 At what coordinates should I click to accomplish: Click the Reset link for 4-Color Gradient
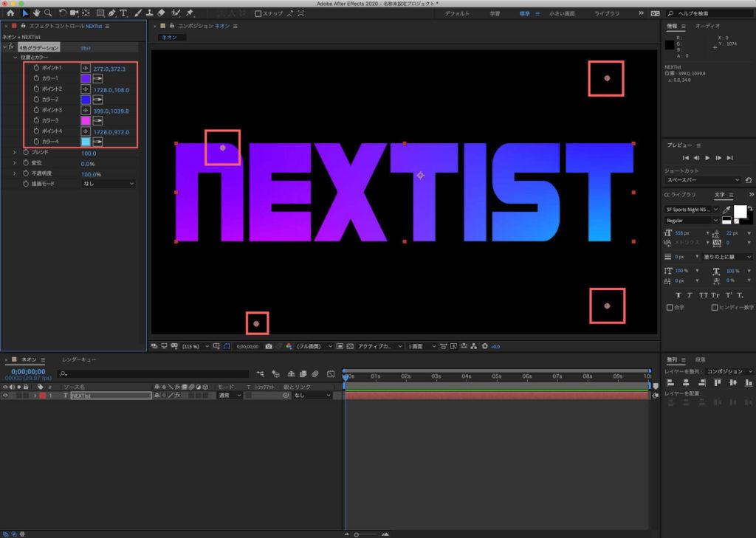point(86,48)
